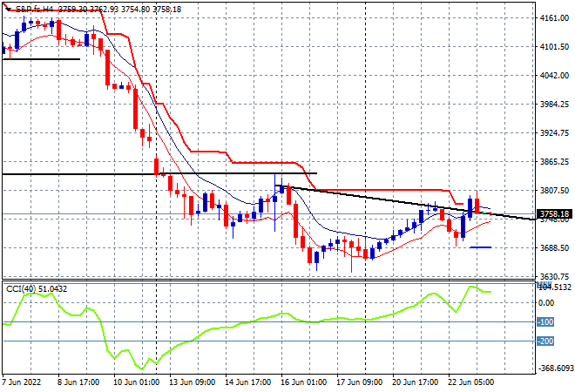The height and width of the screenshot is (392, 575).
Task: Click the 3865.25 price axis label
Action: (554, 162)
